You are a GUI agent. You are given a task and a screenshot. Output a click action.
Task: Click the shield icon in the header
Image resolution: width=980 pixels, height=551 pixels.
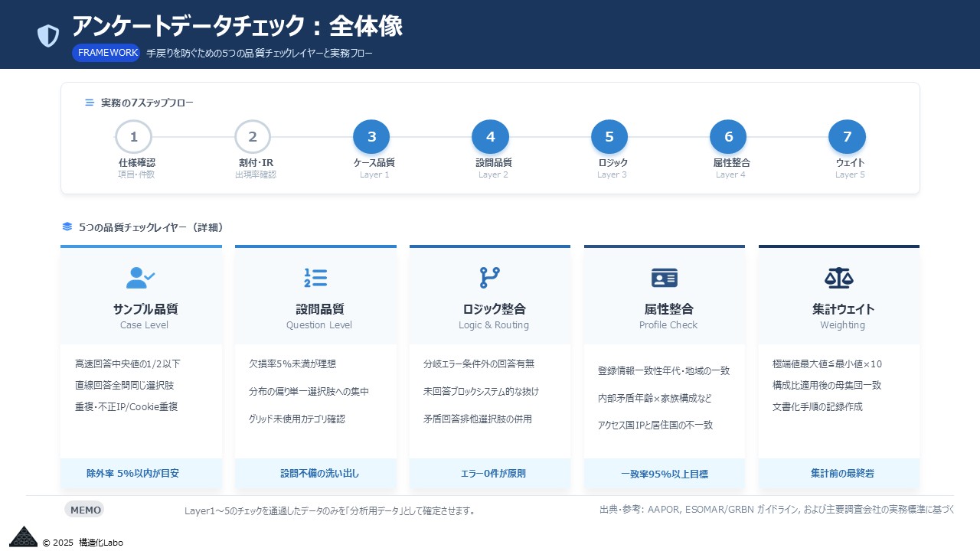pyautogui.click(x=48, y=35)
